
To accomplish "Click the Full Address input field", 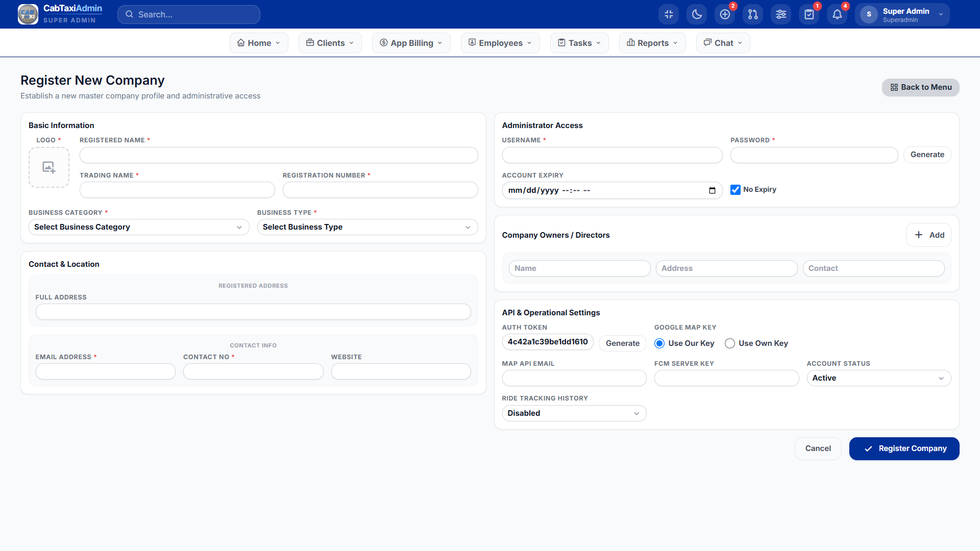I will click(253, 312).
